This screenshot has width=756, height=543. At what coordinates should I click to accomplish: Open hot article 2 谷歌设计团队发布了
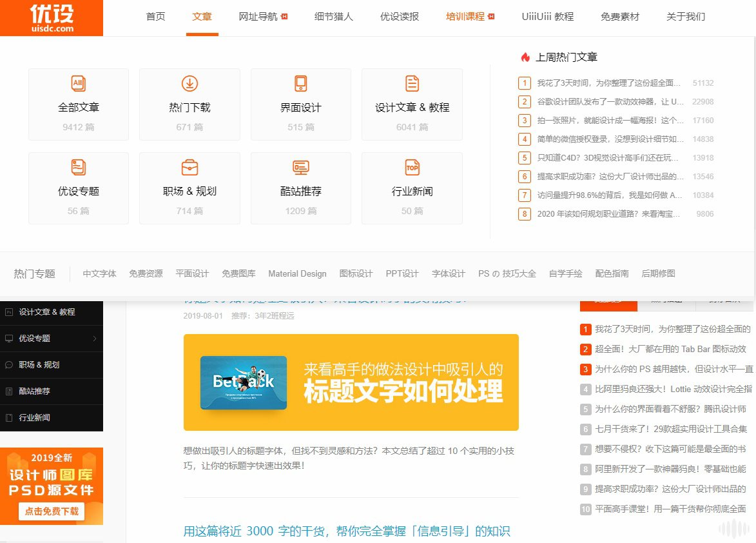pos(610,102)
